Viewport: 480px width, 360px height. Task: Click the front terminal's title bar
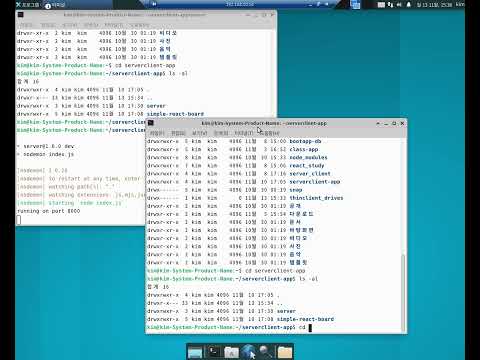click(264, 123)
